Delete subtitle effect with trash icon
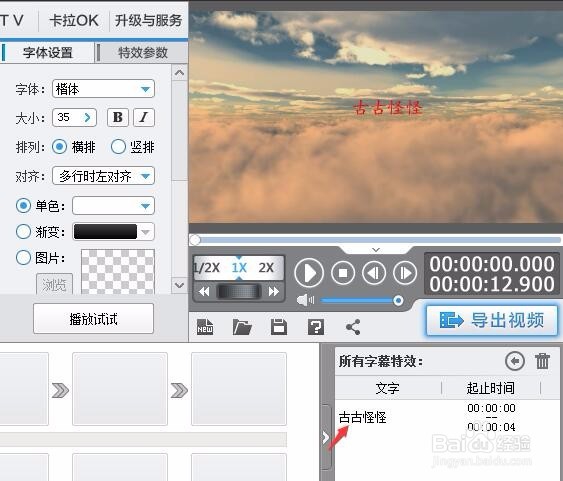The width and height of the screenshot is (563, 481). pyautogui.click(x=543, y=361)
